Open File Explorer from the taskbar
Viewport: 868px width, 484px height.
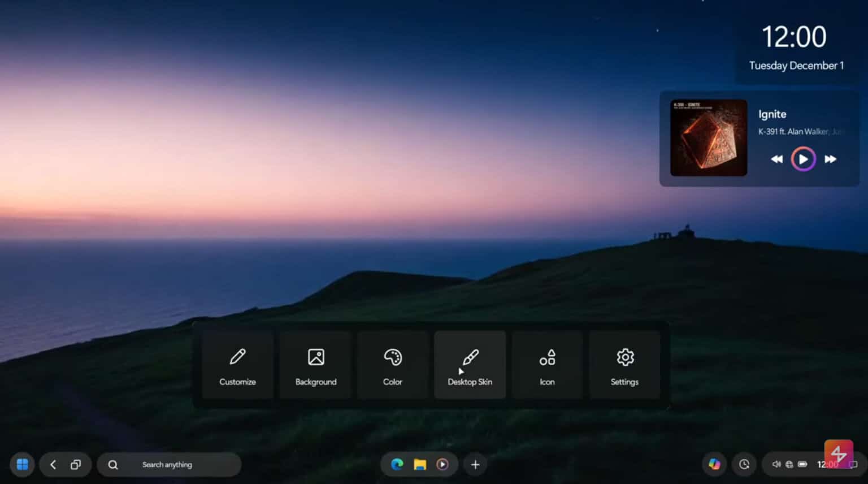pos(419,464)
